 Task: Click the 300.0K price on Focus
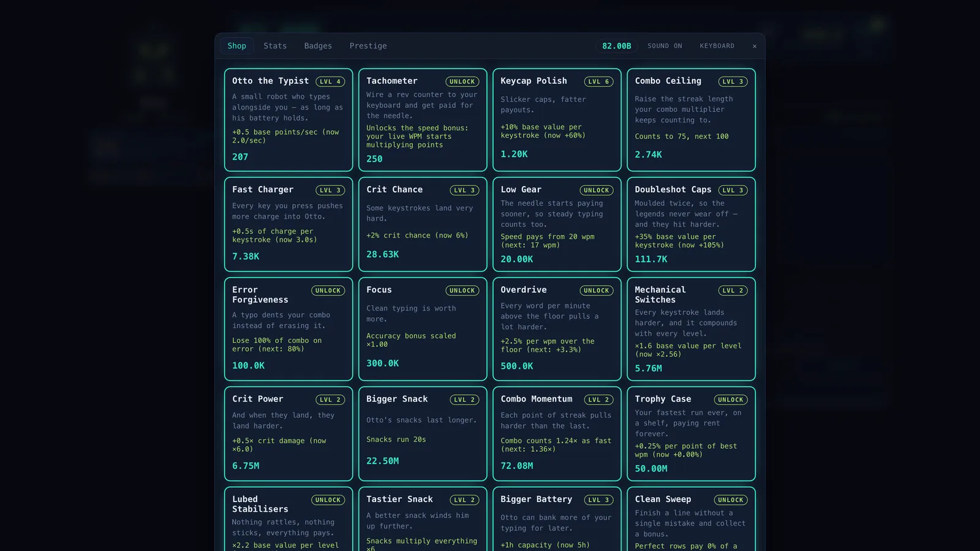pos(382,364)
